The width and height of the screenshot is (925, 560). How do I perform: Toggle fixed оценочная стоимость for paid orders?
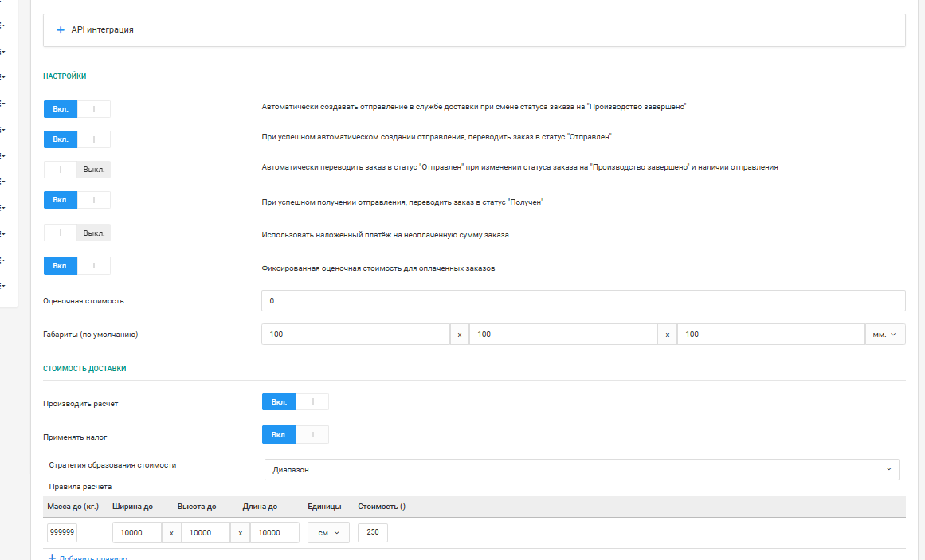(76, 266)
